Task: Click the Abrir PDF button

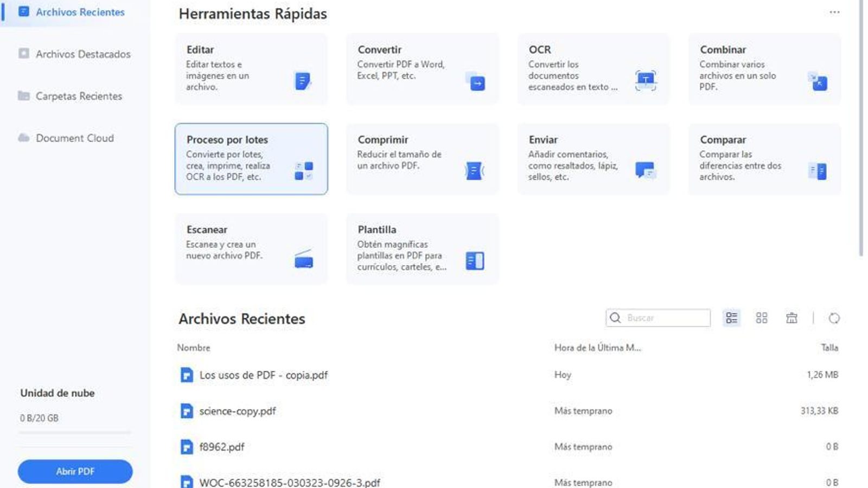Action: tap(75, 471)
